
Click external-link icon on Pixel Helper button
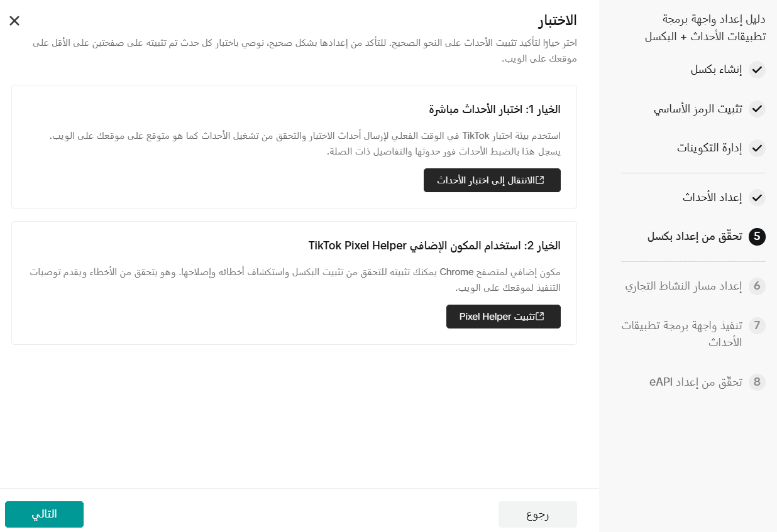click(540, 317)
